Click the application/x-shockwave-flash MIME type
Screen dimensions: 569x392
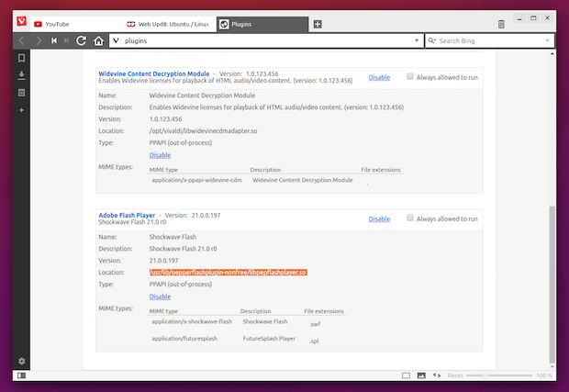(x=192, y=321)
